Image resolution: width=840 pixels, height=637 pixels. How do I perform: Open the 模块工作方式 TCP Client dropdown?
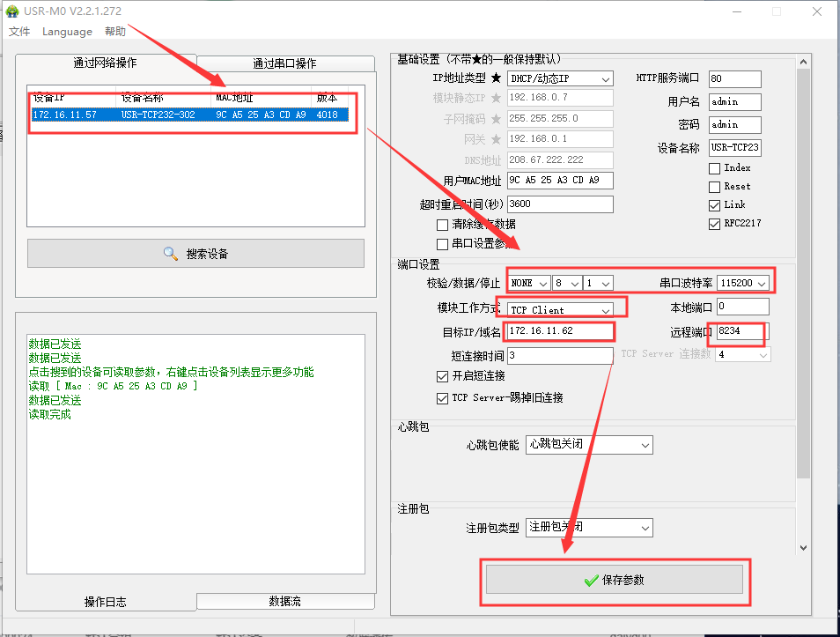point(560,310)
